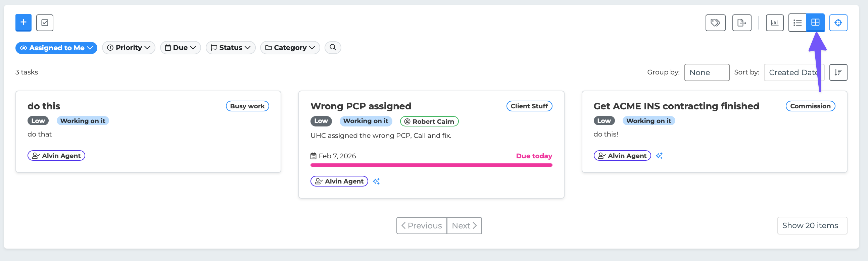Screen dimensions: 868x261
Task: Click the blue crosshair focus icon
Action: (838, 22)
